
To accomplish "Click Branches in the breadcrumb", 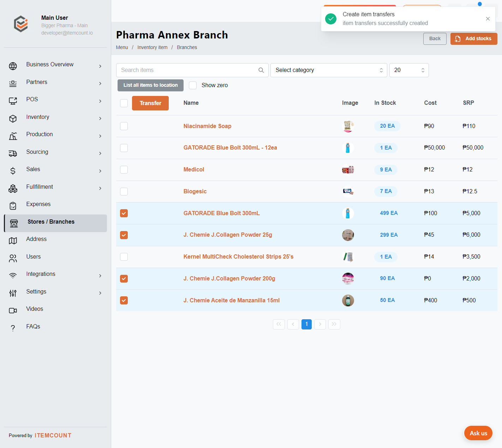I will coord(187,47).
